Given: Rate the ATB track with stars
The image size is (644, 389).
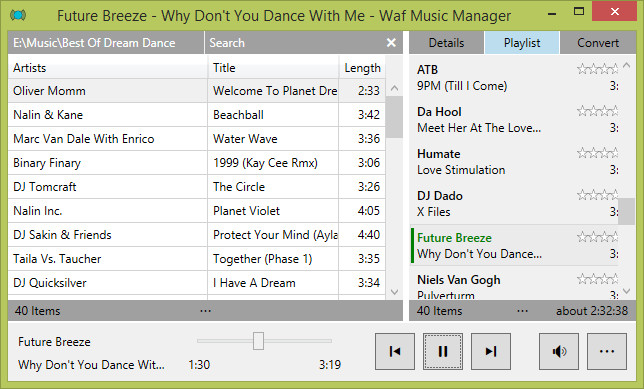Looking at the screenshot, I should point(598,69).
